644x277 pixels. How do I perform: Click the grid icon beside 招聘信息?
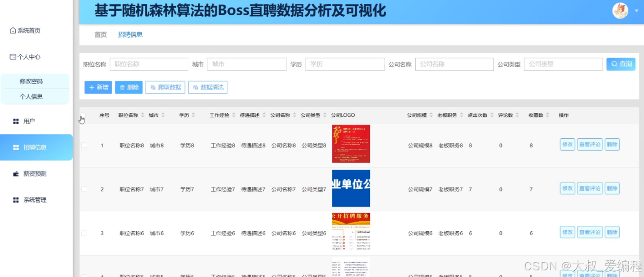pos(16,147)
